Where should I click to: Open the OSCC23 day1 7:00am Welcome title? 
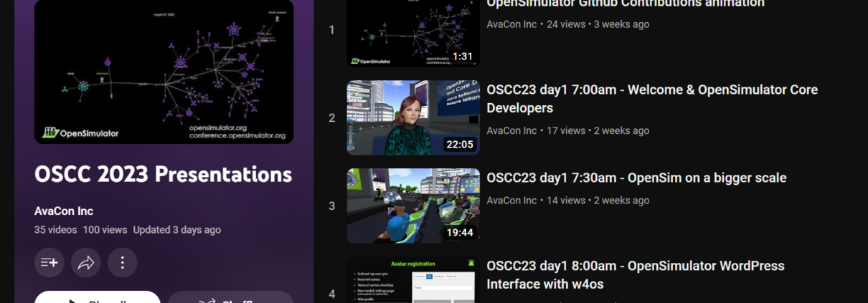click(x=652, y=99)
